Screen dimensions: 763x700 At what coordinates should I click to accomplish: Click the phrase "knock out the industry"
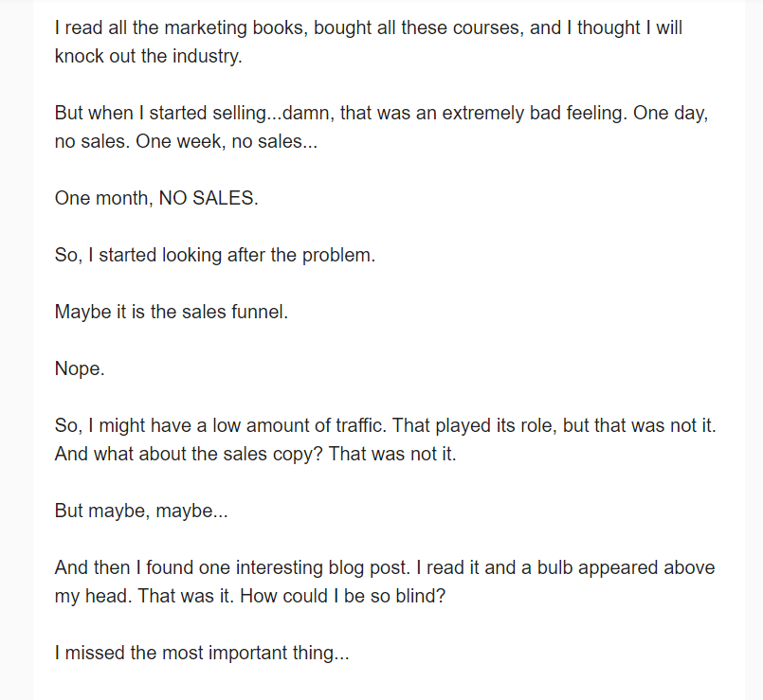pos(148,56)
